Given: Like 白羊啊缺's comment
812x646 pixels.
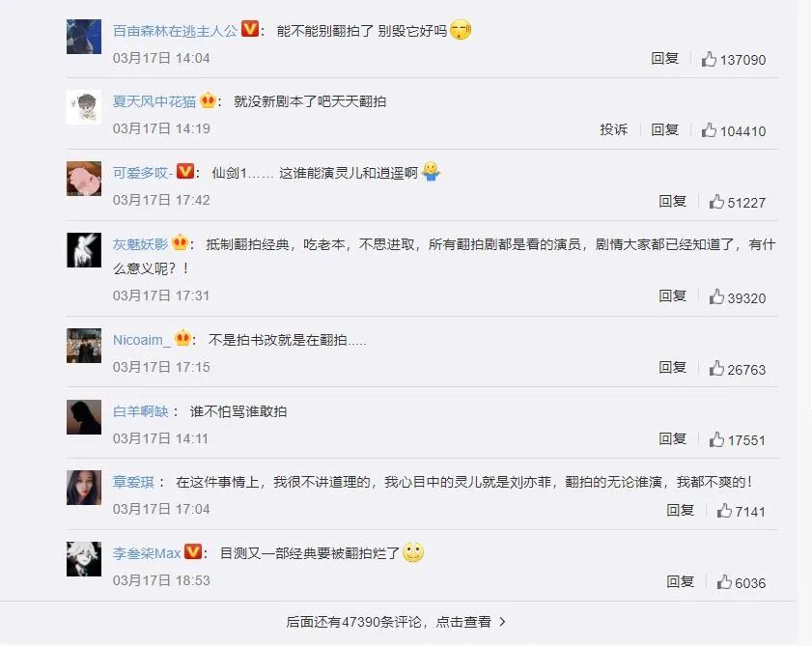Looking at the screenshot, I should tap(737, 439).
